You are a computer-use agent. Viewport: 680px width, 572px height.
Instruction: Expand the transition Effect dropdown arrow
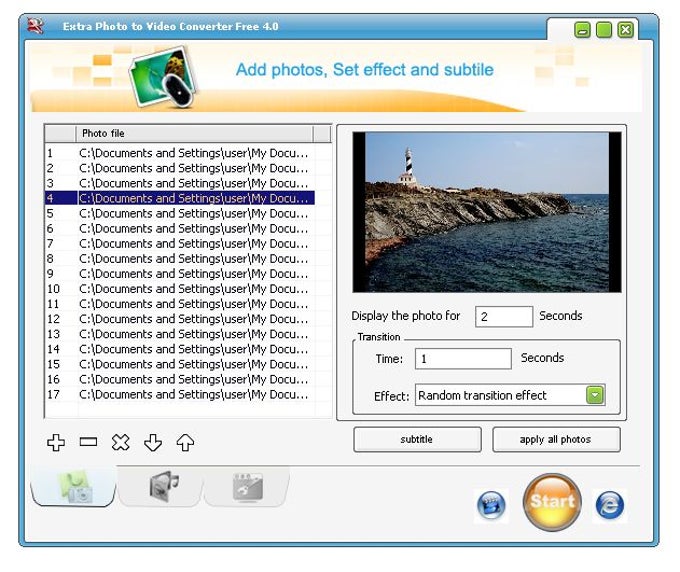pyautogui.click(x=595, y=395)
